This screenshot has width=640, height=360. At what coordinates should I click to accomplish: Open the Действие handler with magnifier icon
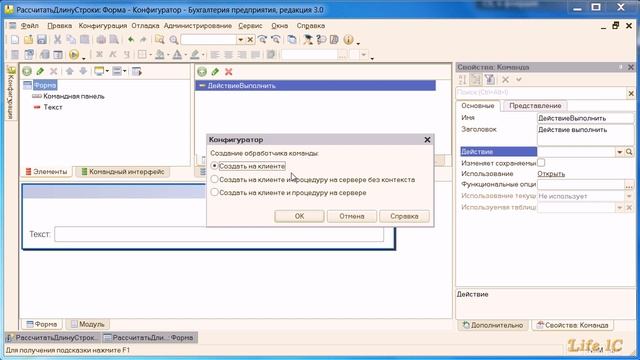629,152
